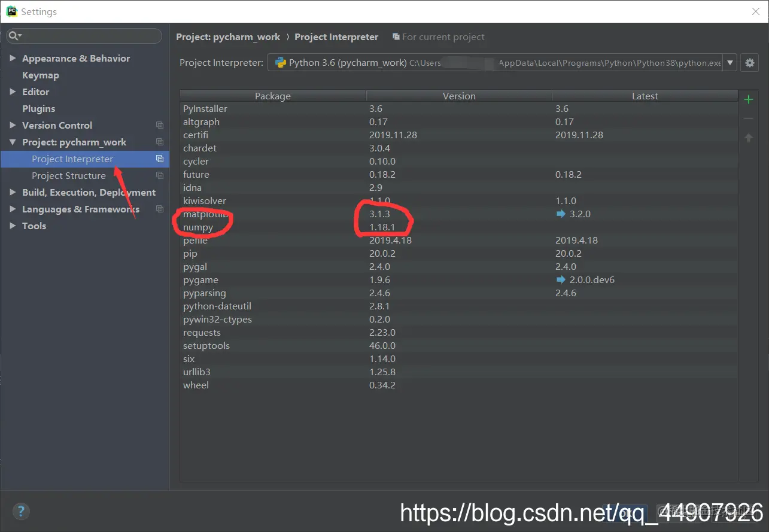Click the per-project icon beside Project Structure

click(x=160, y=175)
